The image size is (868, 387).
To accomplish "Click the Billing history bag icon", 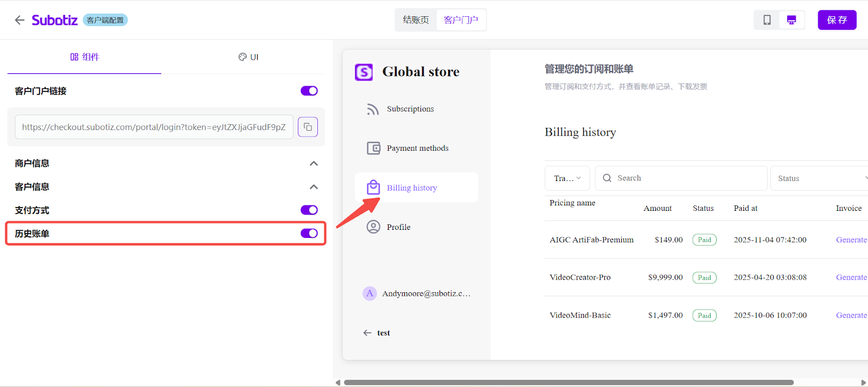I will click(373, 188).
